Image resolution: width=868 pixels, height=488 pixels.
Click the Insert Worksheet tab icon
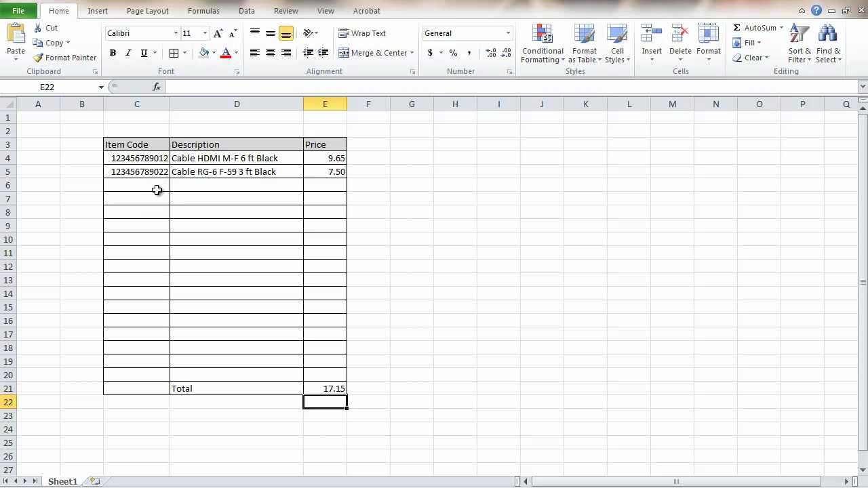[x=96, y=481]
